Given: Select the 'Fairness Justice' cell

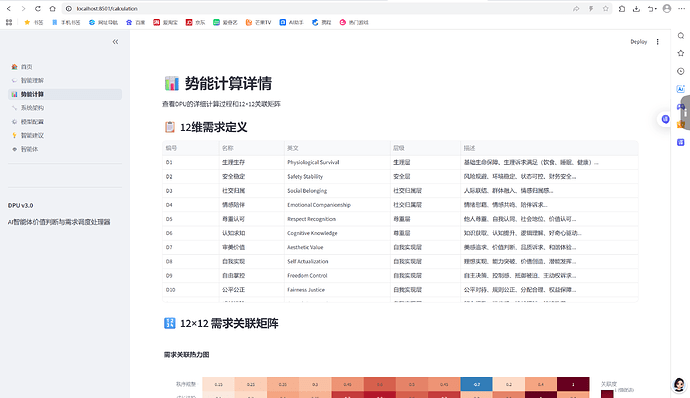Looking at the screenshot, I should point(337,290).
